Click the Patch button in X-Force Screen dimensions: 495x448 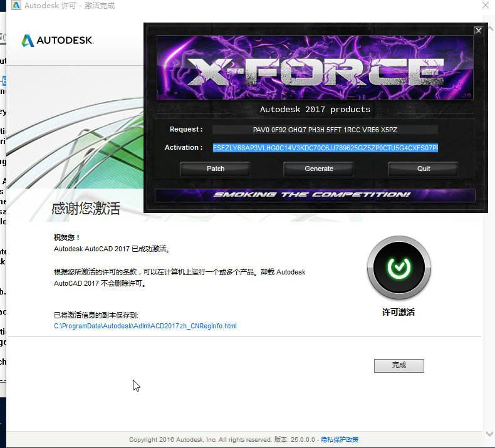click(215, 169)
